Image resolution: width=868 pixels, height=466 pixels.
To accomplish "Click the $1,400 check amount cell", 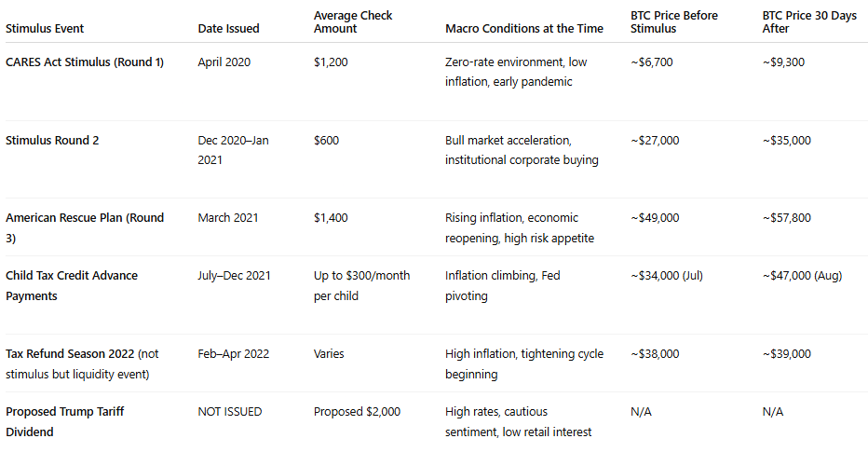I will pos(331,218).
